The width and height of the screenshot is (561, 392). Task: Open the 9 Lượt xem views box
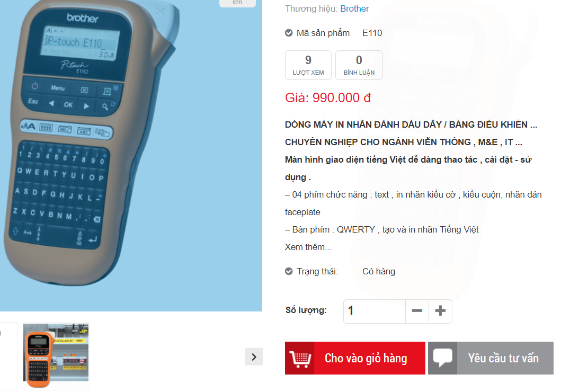308,65
